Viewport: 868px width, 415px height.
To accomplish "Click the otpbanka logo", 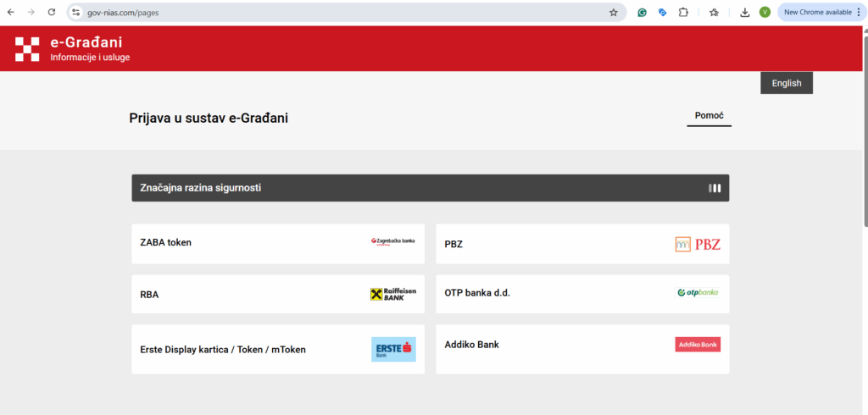I will click(x=698, y=292).
